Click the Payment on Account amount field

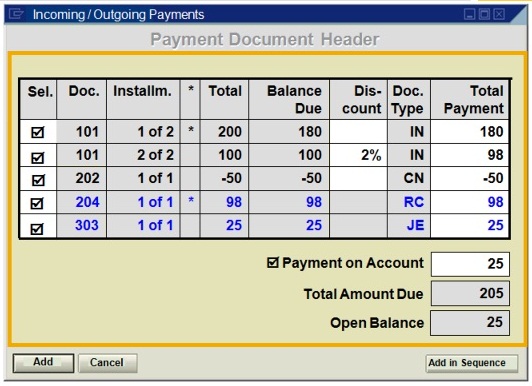click(x=470, y=264)
